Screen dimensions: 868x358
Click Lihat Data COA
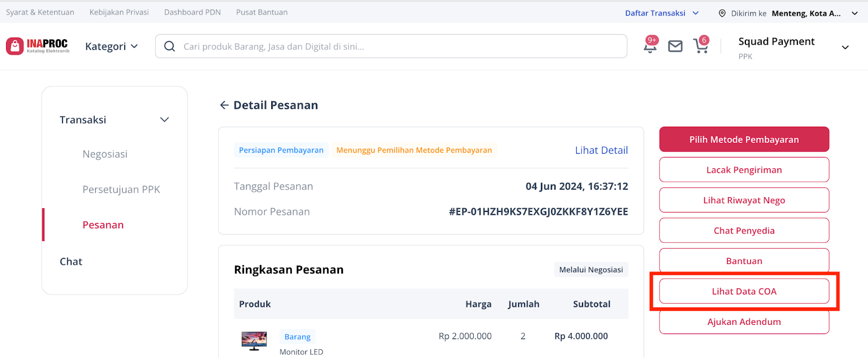click(x=744, y=291)
